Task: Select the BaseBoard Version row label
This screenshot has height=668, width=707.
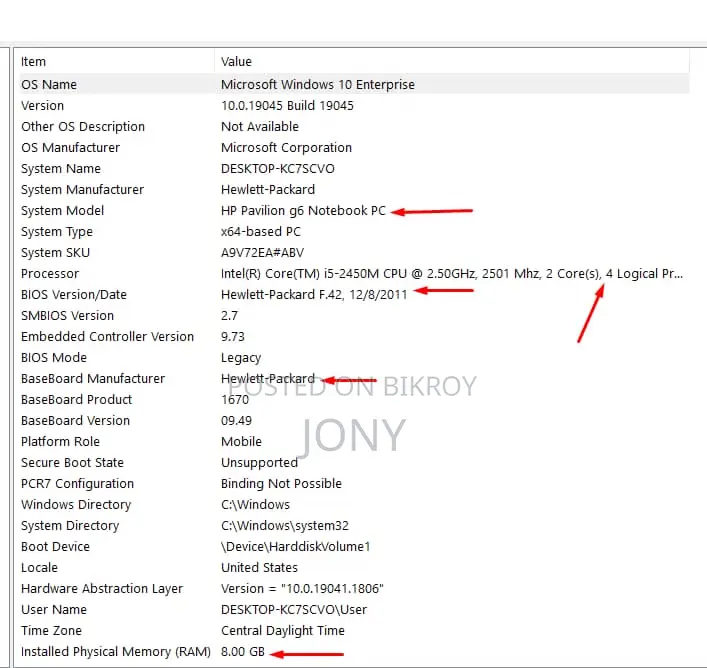Action: point(75,421)
